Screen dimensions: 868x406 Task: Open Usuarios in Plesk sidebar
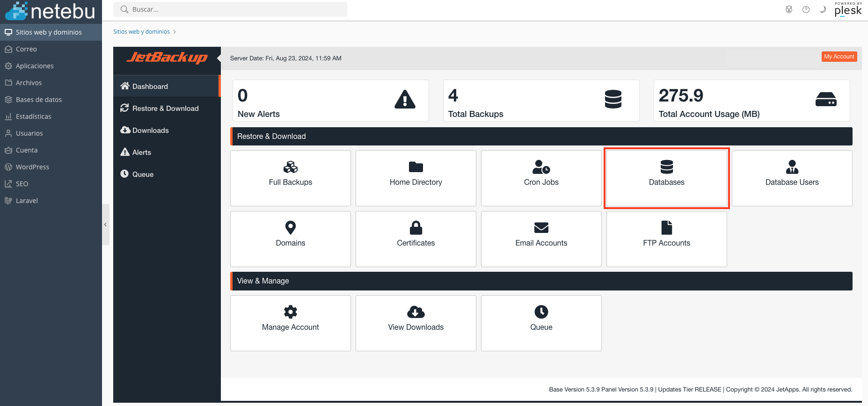(x=51, y=133)
